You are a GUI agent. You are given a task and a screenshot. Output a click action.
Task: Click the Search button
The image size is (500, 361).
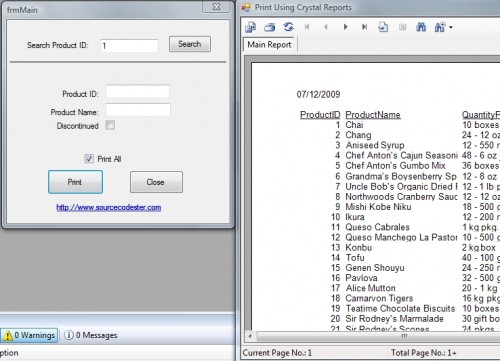190,44
